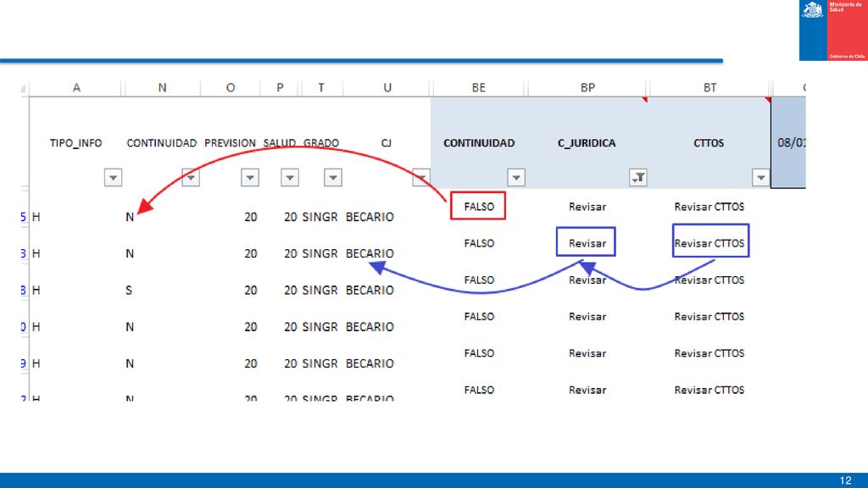868x488 pixels.
Task: Open the GRADO filter dropdown
Action: coord(332,178)
